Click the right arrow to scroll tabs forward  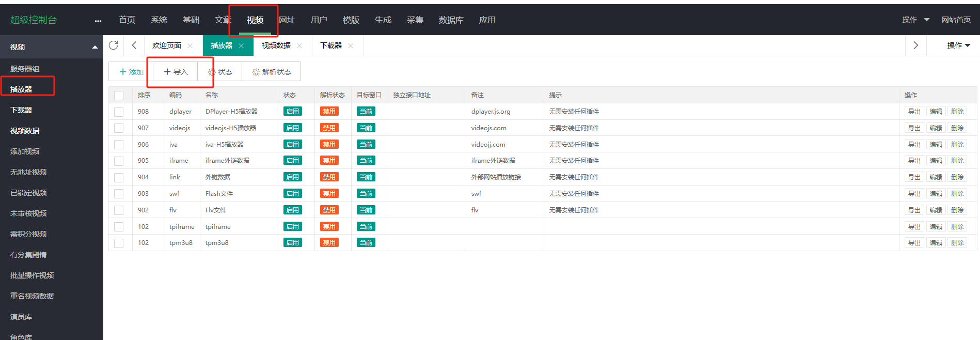coord(916,45)
